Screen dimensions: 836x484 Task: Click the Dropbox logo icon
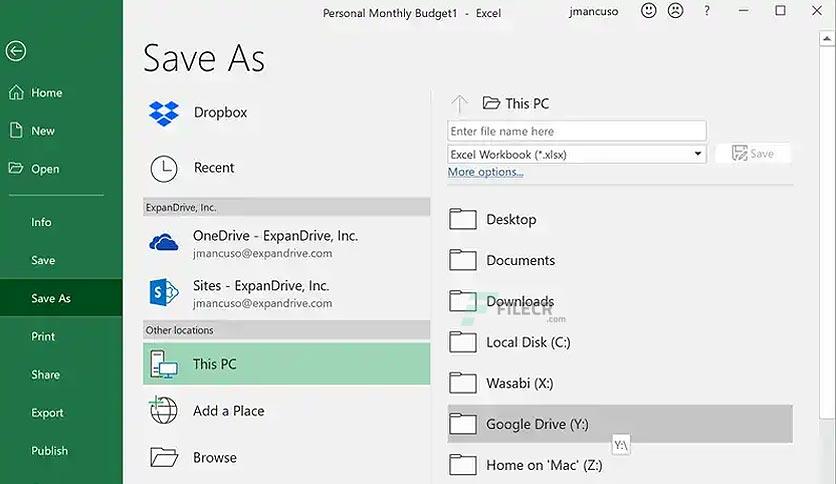point(164,113)
